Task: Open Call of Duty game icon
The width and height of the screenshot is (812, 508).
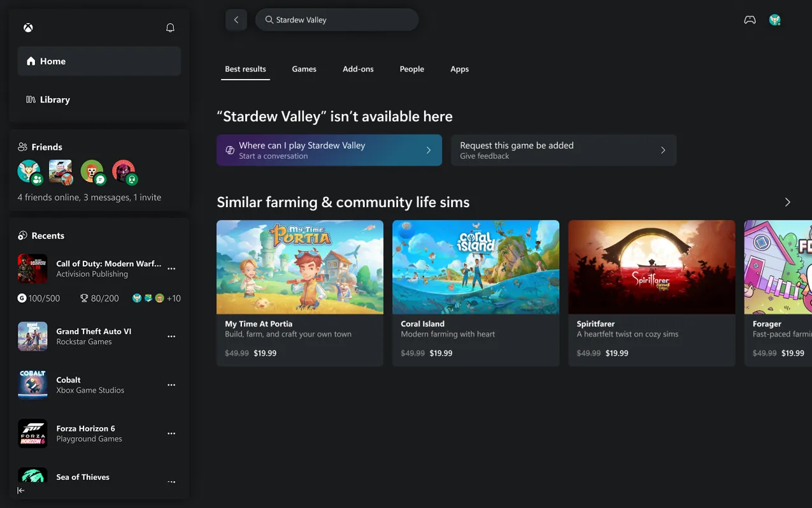Action: 32,268
